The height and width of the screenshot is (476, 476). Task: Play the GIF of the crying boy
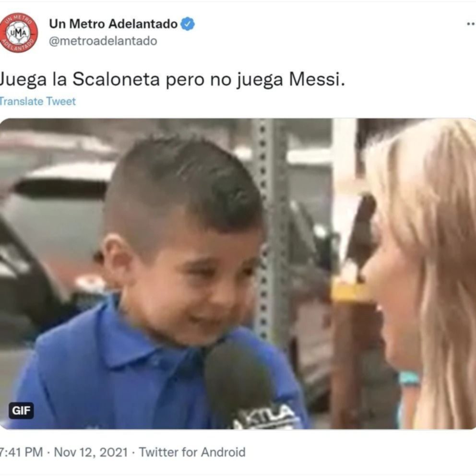coord(238,274)
